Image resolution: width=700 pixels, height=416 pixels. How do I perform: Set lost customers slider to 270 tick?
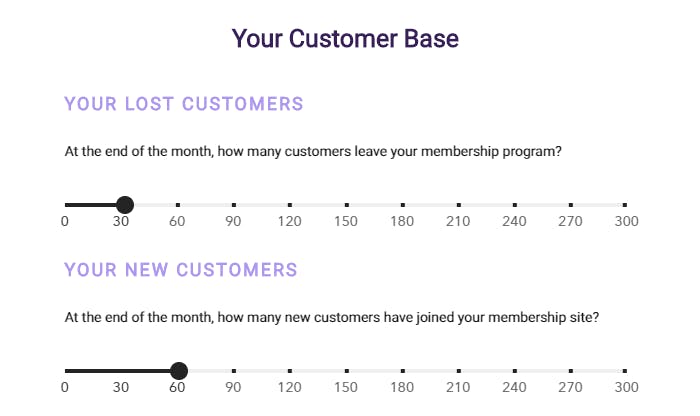[x=571, y=205]
